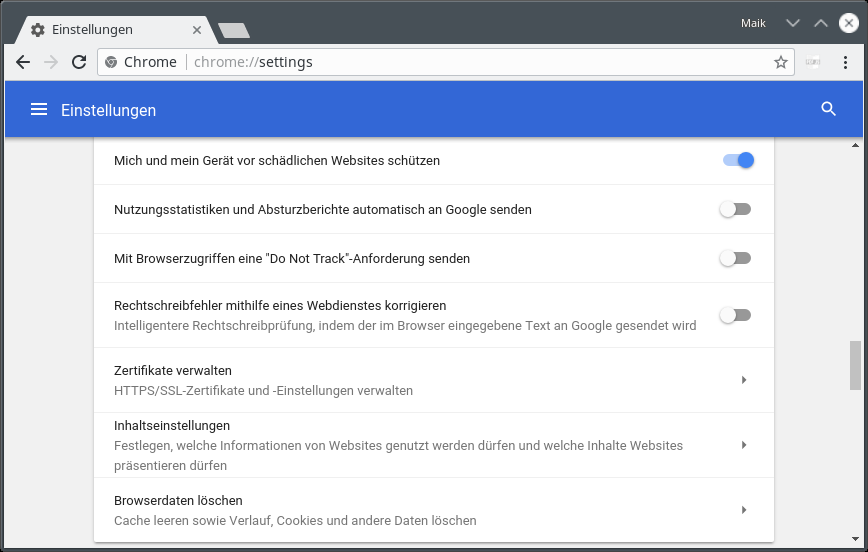
Task: Go back using the browser back arrow
Action: [23, 62]
